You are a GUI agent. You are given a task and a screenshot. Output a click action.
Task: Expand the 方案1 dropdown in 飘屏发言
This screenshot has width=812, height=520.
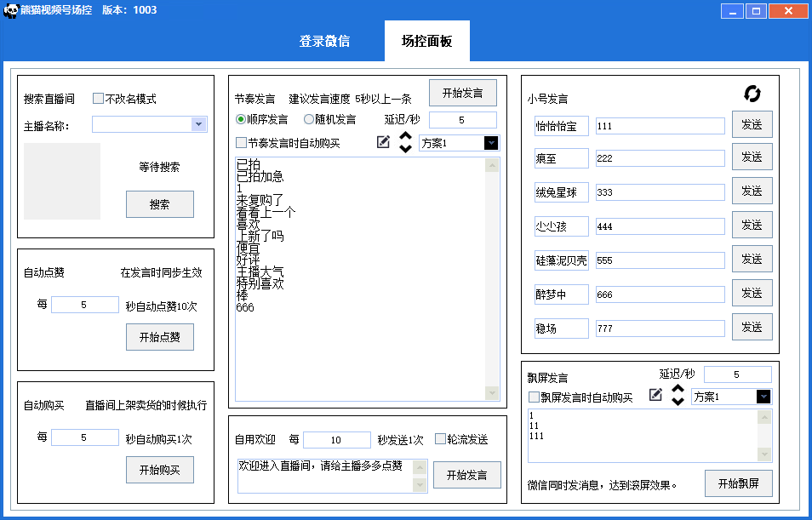click(763, 397)
